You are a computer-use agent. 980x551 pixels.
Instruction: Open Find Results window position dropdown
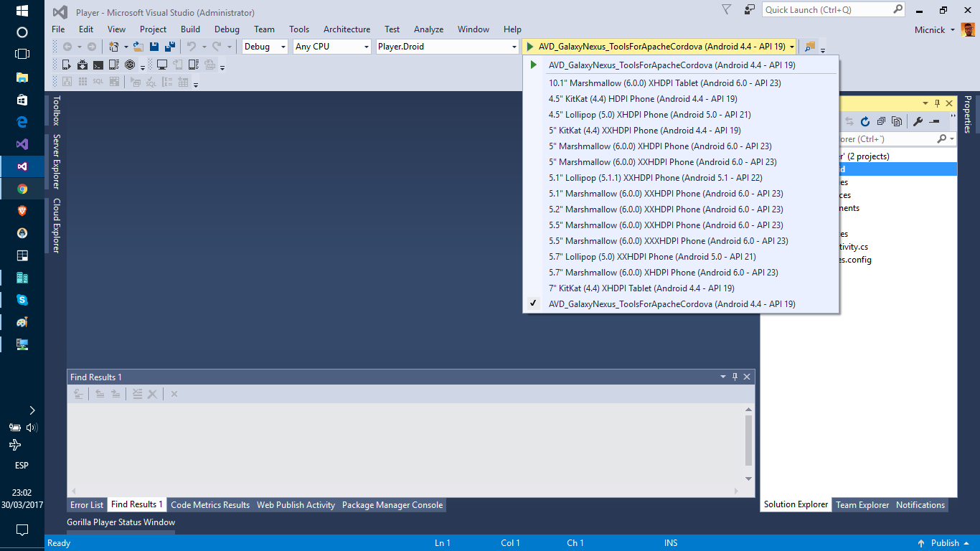click(x=723, y=377)
